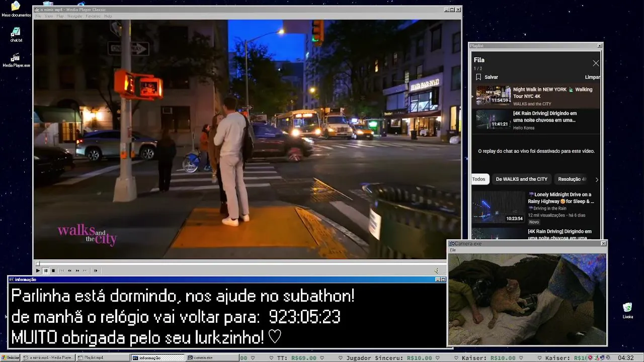Click the seek bar thumb in Media Player Classic

click(x=37, y=263)
